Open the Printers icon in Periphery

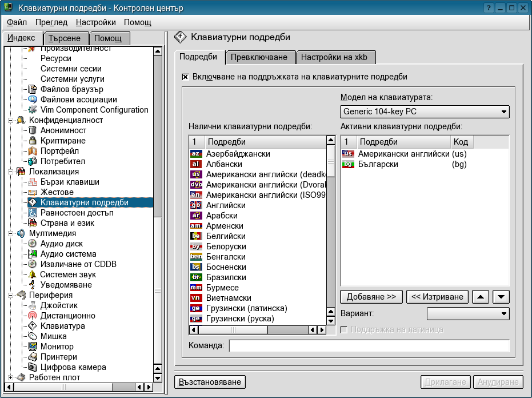pos(33,357)
